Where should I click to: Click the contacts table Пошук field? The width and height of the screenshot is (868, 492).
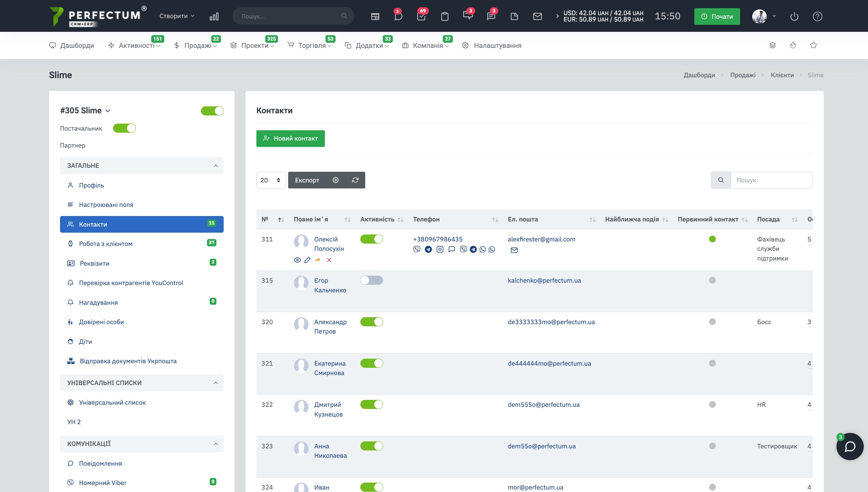(771, 180)
